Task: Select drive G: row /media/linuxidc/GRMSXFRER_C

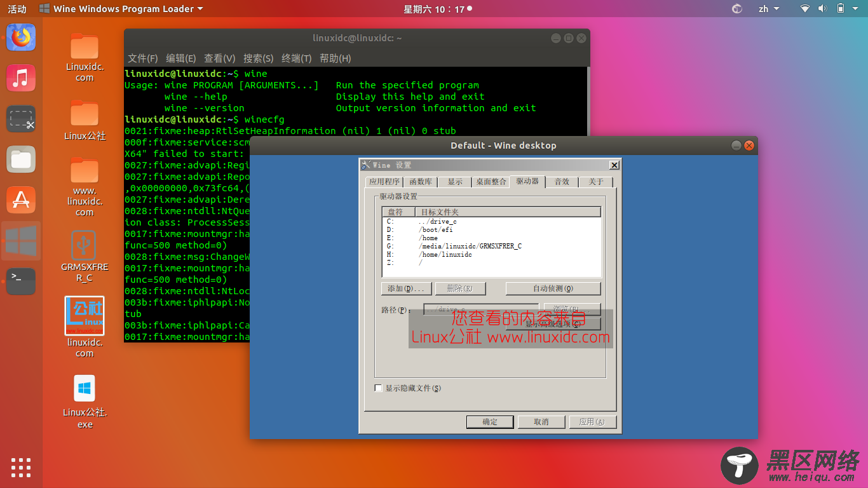Action: coord(491,247)
